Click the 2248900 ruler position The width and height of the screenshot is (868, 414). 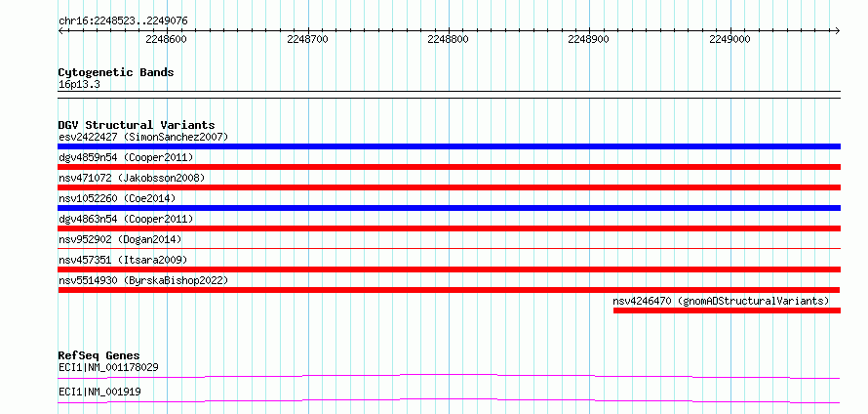(589, 39)
